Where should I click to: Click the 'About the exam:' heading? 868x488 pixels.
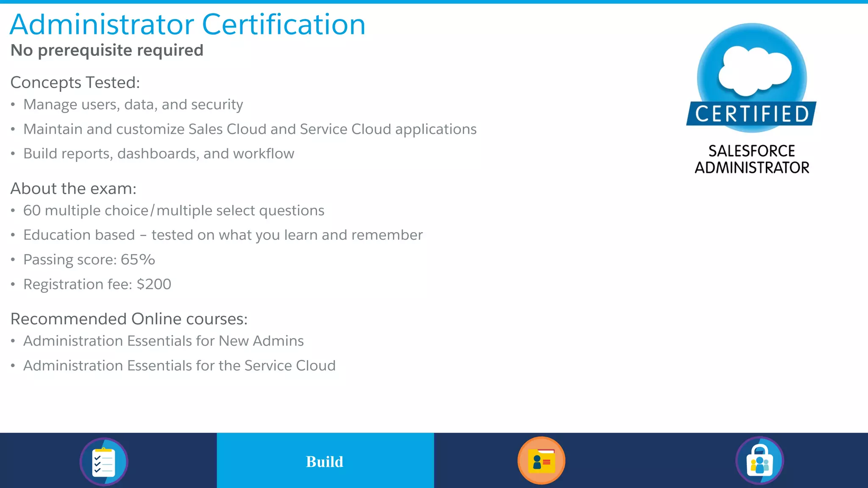[x=73, y=189]
